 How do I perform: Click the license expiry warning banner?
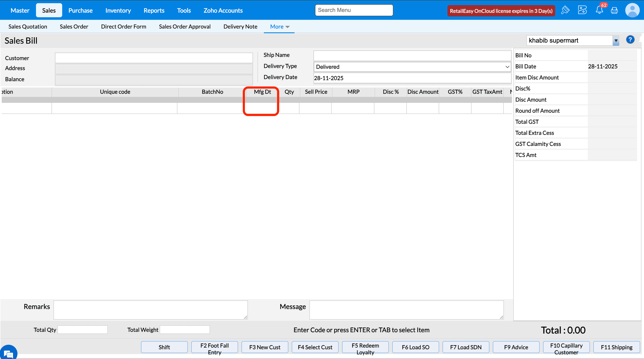tap(501, 11)
